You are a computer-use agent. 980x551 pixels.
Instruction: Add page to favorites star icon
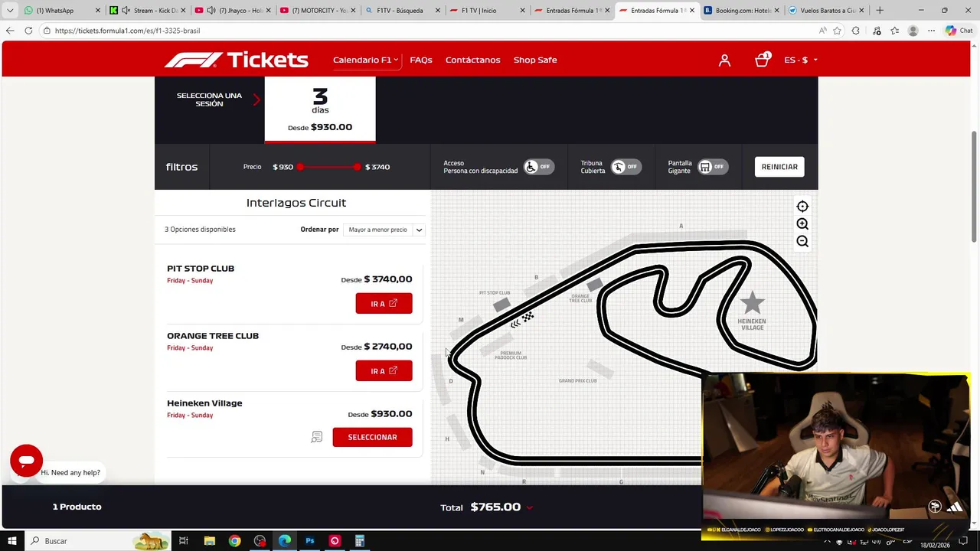[x=837, y=31]
